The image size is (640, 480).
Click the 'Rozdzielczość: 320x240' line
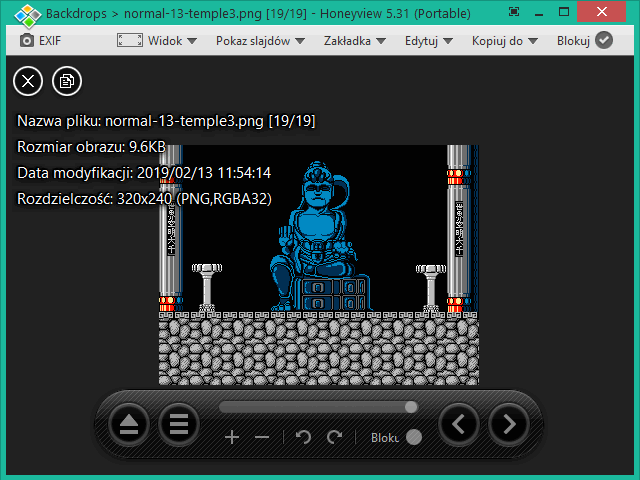point(144,199)
